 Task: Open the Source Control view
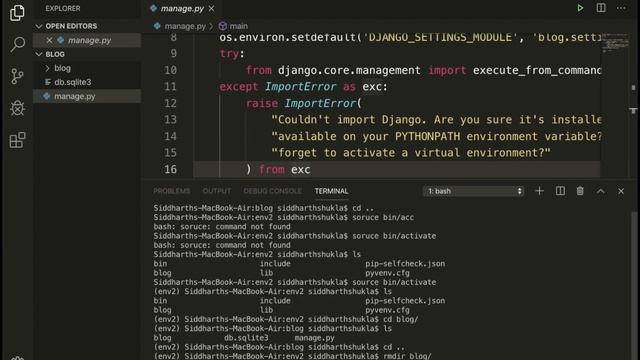[17, 76]
